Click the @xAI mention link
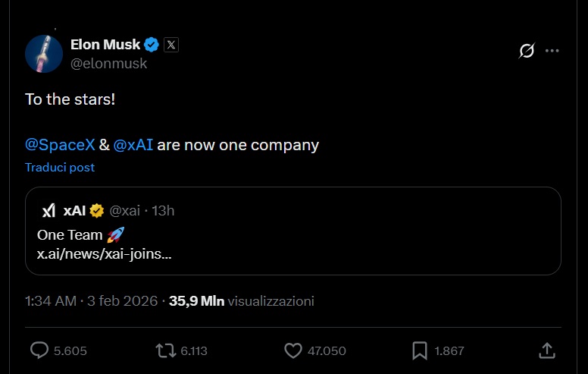Viewport: 588px width, 374px height. [x=133, y=144]
